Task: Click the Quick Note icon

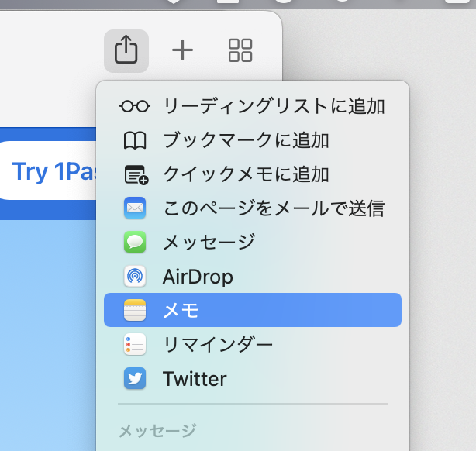Action: coord(136,175)
